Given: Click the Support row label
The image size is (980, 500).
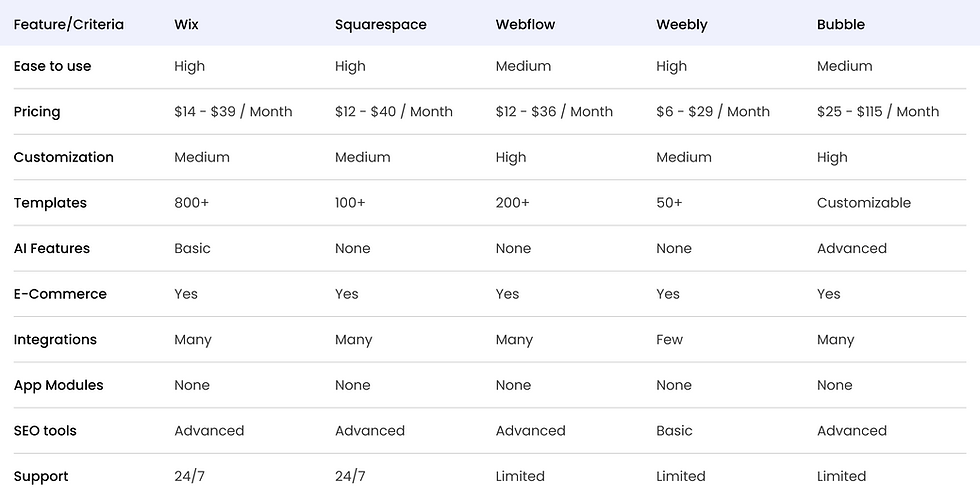Looking at the screenshot, I should tap(41, 477).
